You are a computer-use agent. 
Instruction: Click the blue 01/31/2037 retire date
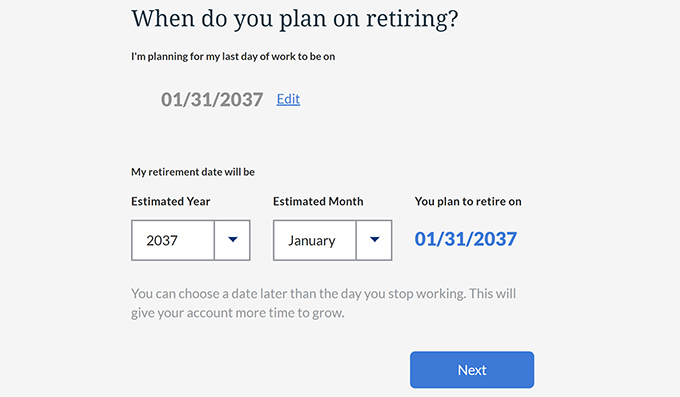tap(465, 239)
